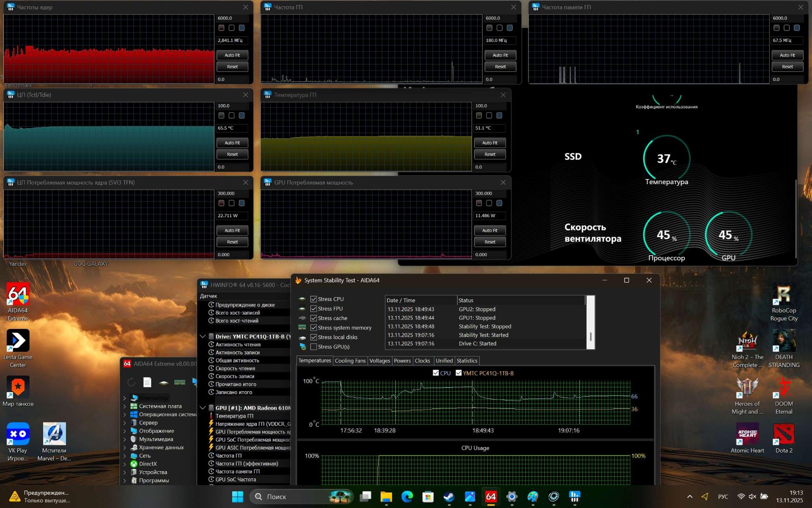Expand Системная плата tree node
The width and height of the screenshot is (812, 508).
click(x=125, y=406)
